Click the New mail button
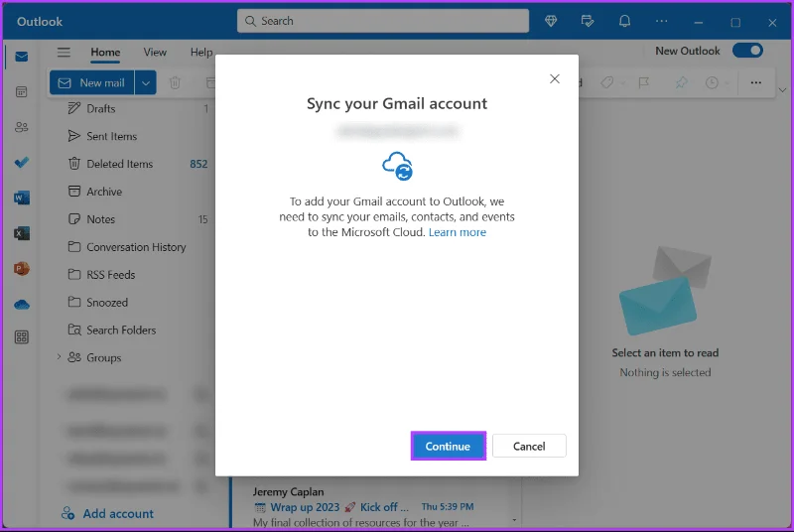Viewport: 794px width, 532px height. click(x=91, y=83)
